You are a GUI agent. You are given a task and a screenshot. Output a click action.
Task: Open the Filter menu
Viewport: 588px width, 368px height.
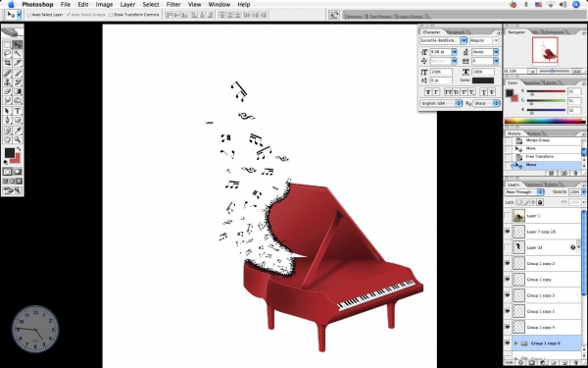pyautogui.click(x=173, y=5)
